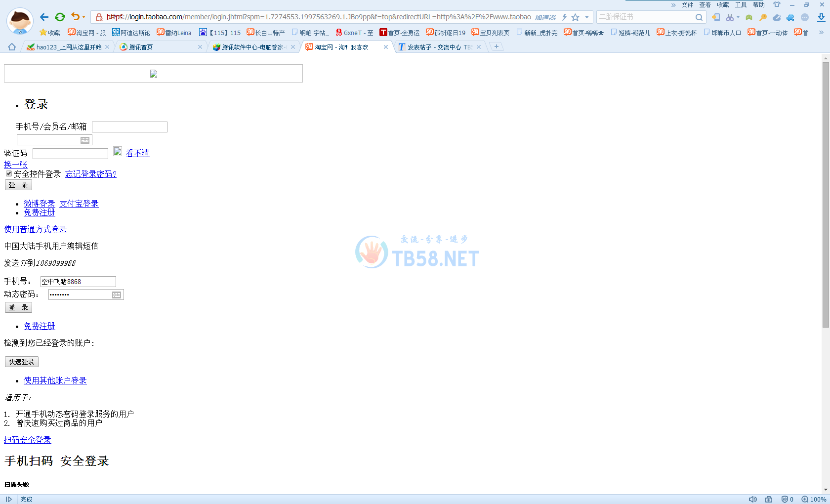The height and width of the screenshot is (504, 830).
Task: Click the cloud toolbar icon
Action: [x=777, y=17]
